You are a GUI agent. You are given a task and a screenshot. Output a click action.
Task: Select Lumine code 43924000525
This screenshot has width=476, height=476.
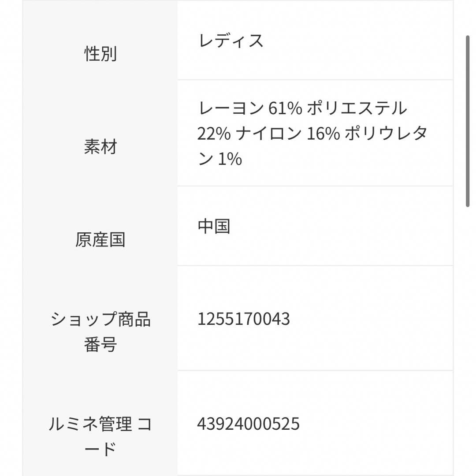click(x=248, y=424)
